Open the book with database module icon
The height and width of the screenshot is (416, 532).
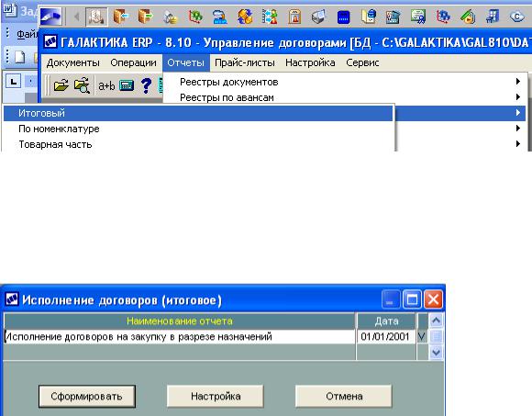369,17
